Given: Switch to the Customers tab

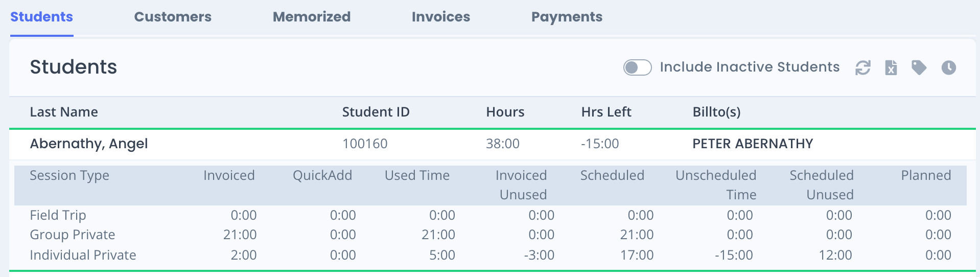Looking at the screenshot, I should point(173,17).
